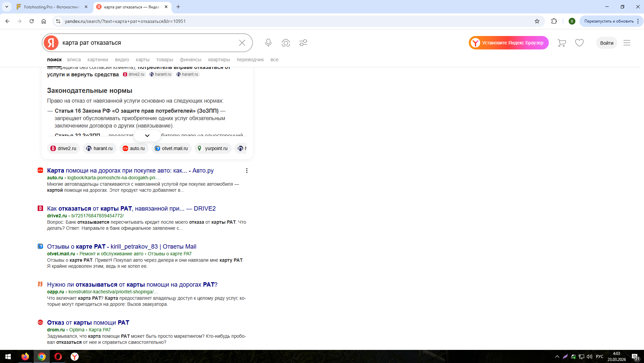The image size is (644, 363).
Task: View site information icon in address bar
Action: pyautogui.click(x=58, y=21)
